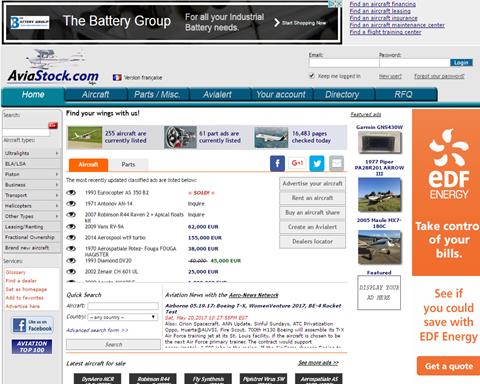480x384 pixels.
Task: Open Leasing/Renting category
Action: [32, 227]
